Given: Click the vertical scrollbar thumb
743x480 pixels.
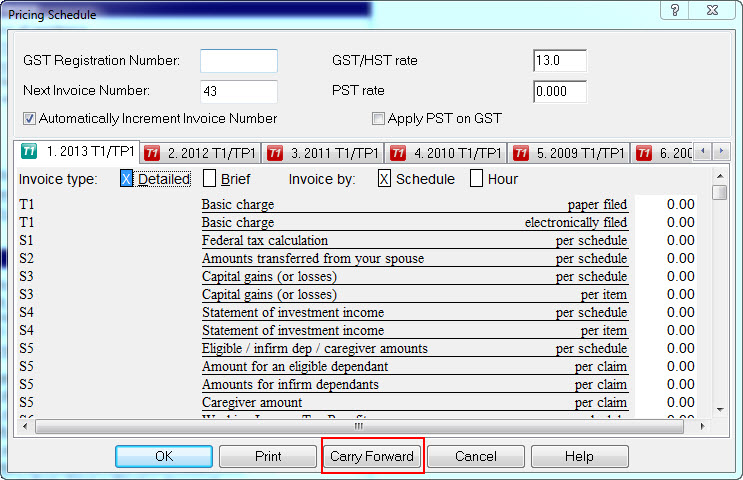Looking at the screenshot, I should pos(720,192).
